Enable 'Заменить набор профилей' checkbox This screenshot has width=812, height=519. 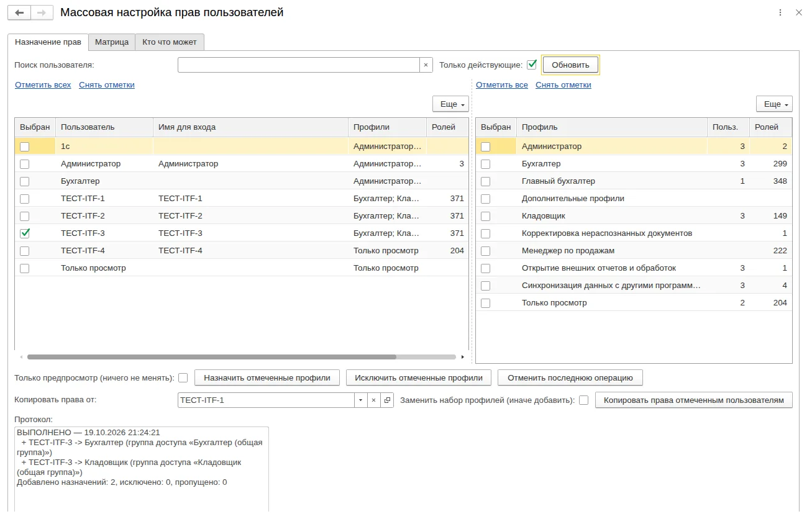(x=584, y=400)
